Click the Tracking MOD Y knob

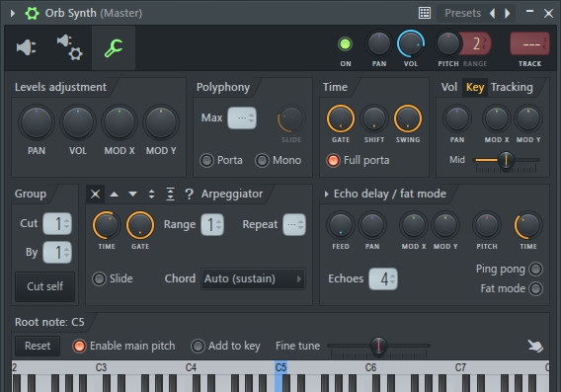pyautogui.click(x=528, y=118)
